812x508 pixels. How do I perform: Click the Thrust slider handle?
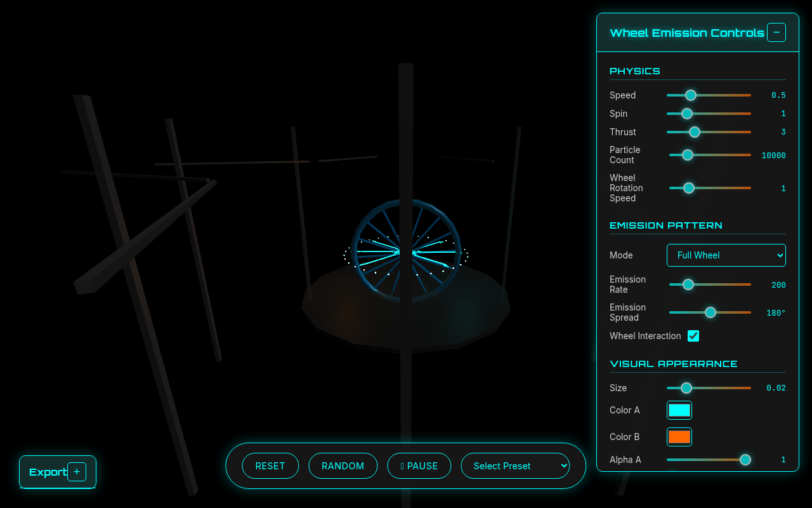pos(694,132)
